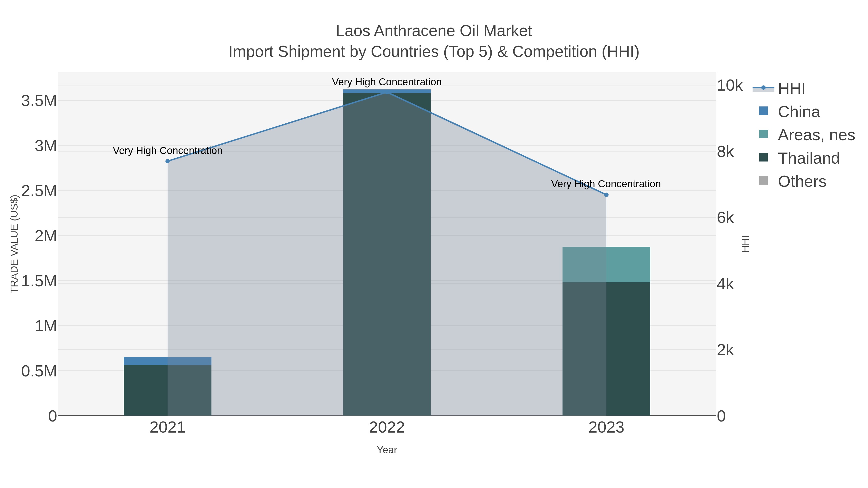Click the 10k right axis tick
Image resolution: width=868 pixels, height=488 pixels.
tap(730, 86)
